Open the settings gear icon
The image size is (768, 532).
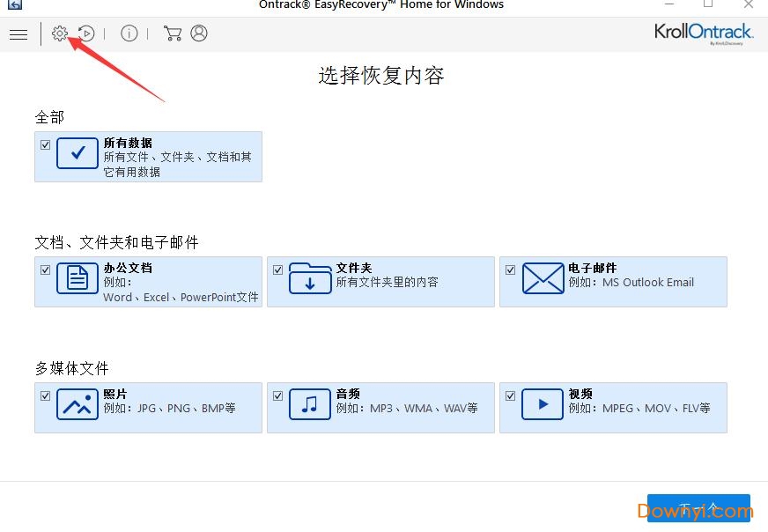tap(59, 33)
